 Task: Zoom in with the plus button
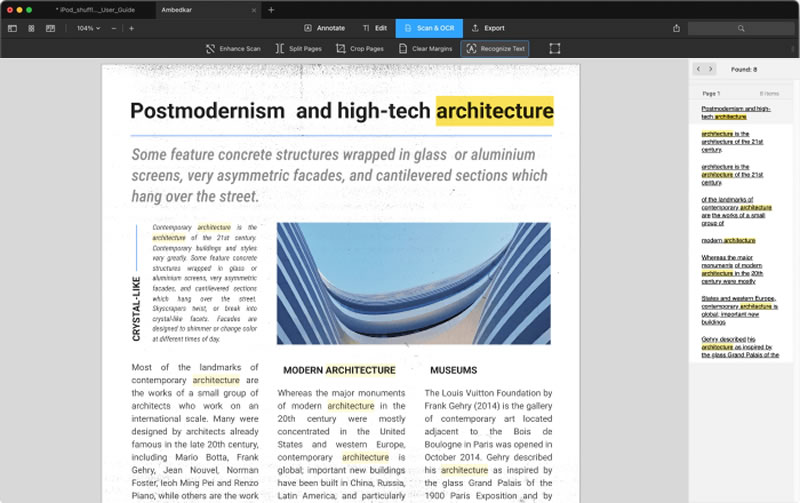point(132,29)
